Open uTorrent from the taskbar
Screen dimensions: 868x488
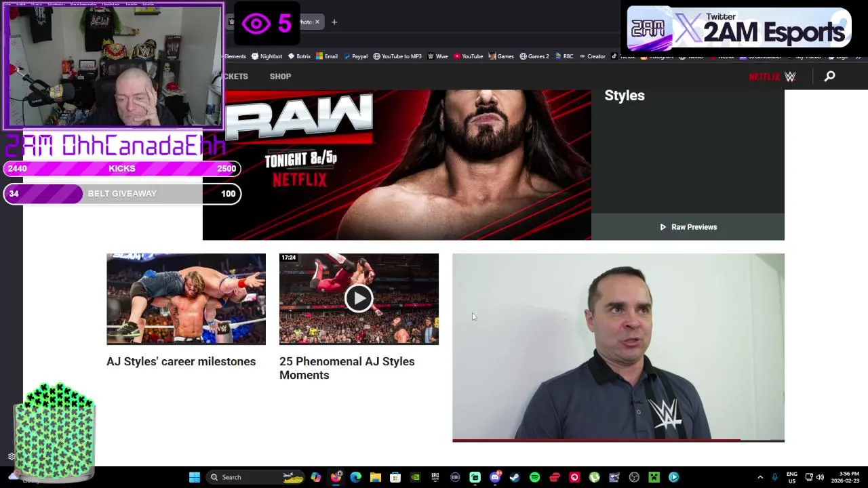pos(594,477)
